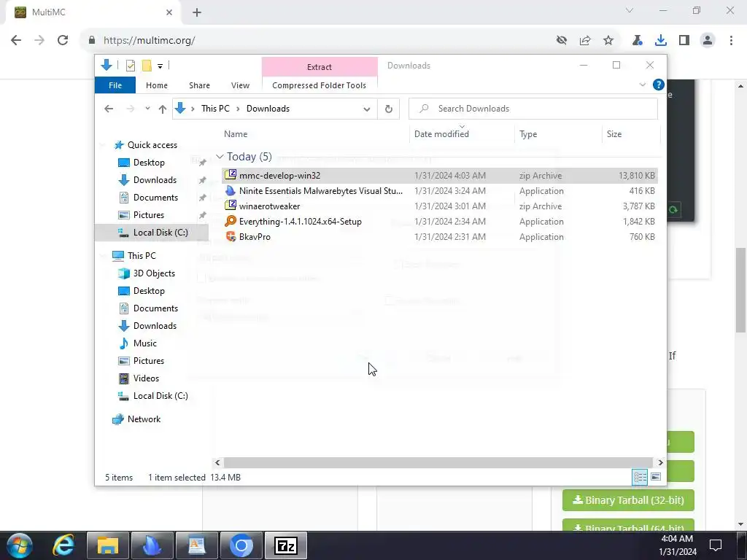
Task: Select the Everything-1.4.1.1024.x64-Setup installer icon
Action: (x=231, y=221)
